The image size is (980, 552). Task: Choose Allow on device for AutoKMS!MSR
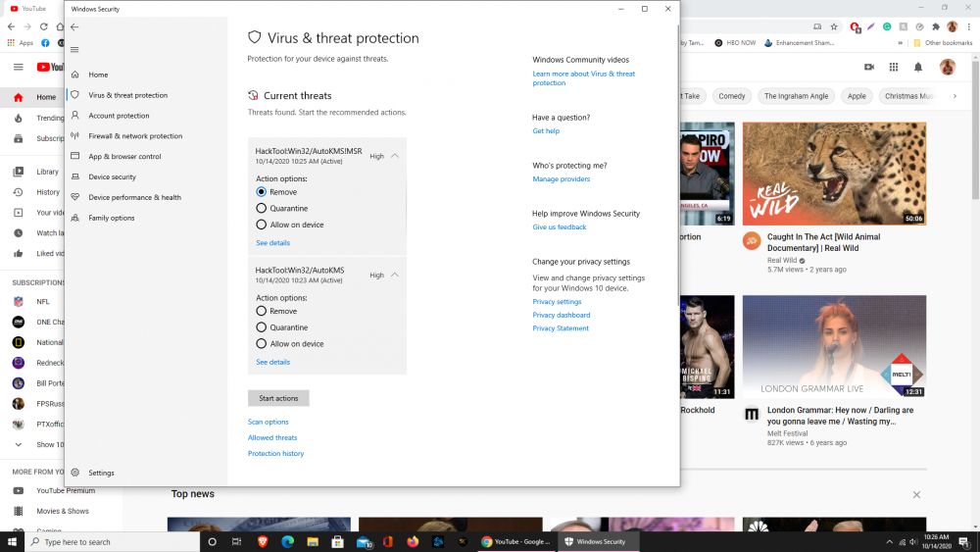click(262, 225)
